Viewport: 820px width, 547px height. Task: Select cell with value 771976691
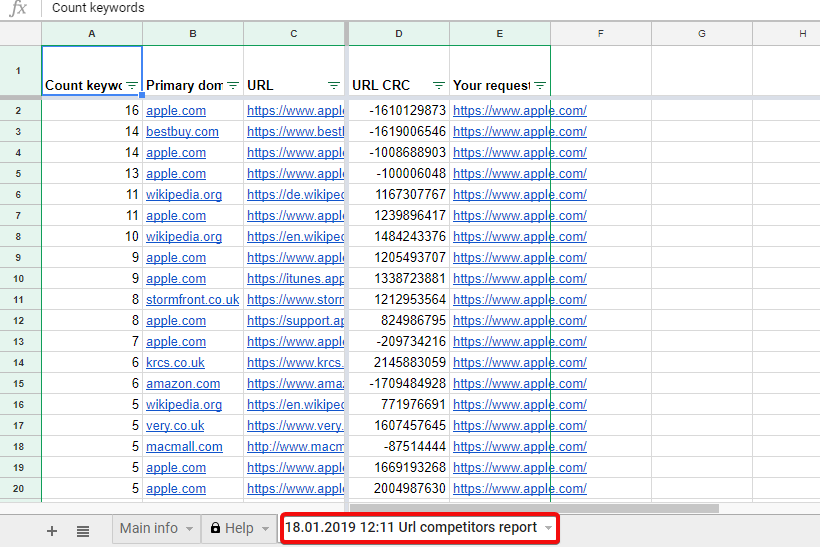[x=399, y=404]
